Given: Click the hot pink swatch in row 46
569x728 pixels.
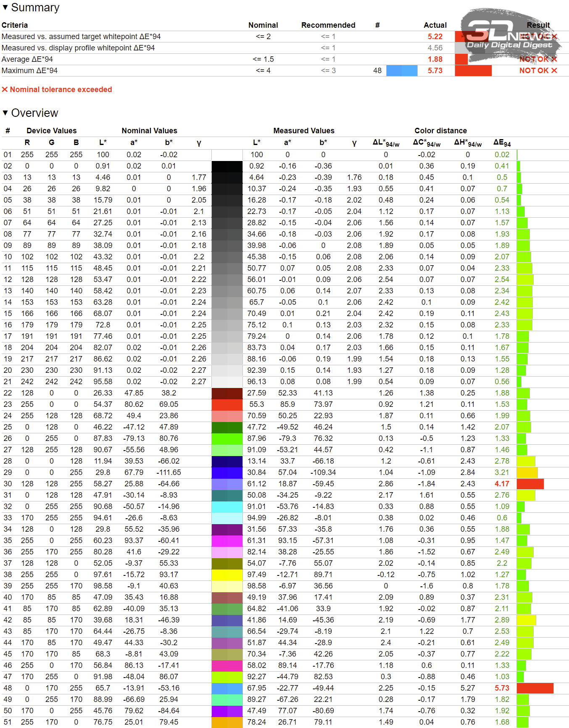Looking at the screenshot, I should (227, 665).
